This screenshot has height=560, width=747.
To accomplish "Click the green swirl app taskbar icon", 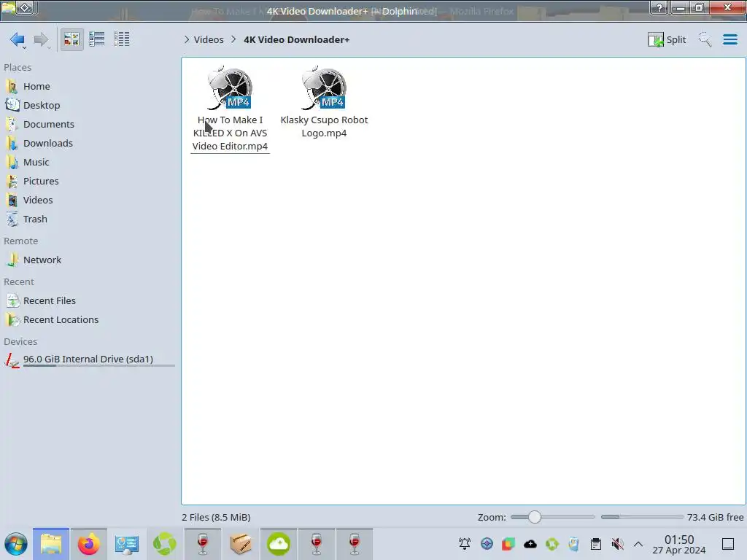I will (x=164, y=544).
